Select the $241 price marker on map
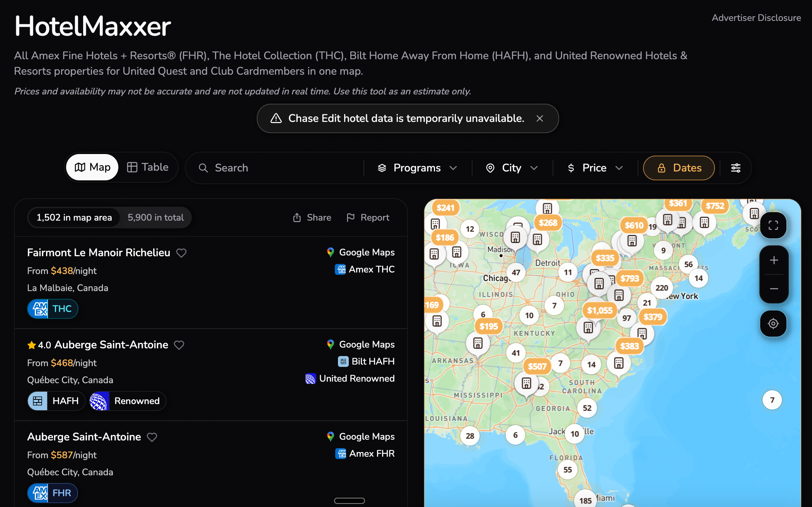 (x=445, y=208)
